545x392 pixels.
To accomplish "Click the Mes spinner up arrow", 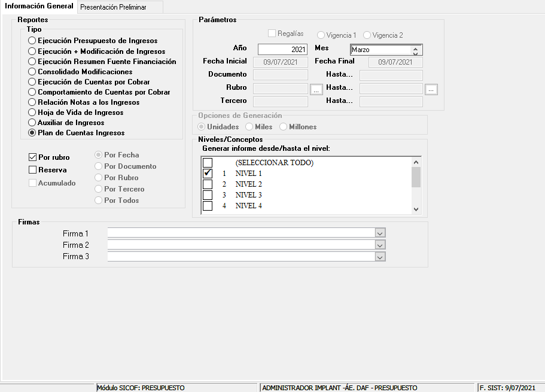I will coord(415,48).
